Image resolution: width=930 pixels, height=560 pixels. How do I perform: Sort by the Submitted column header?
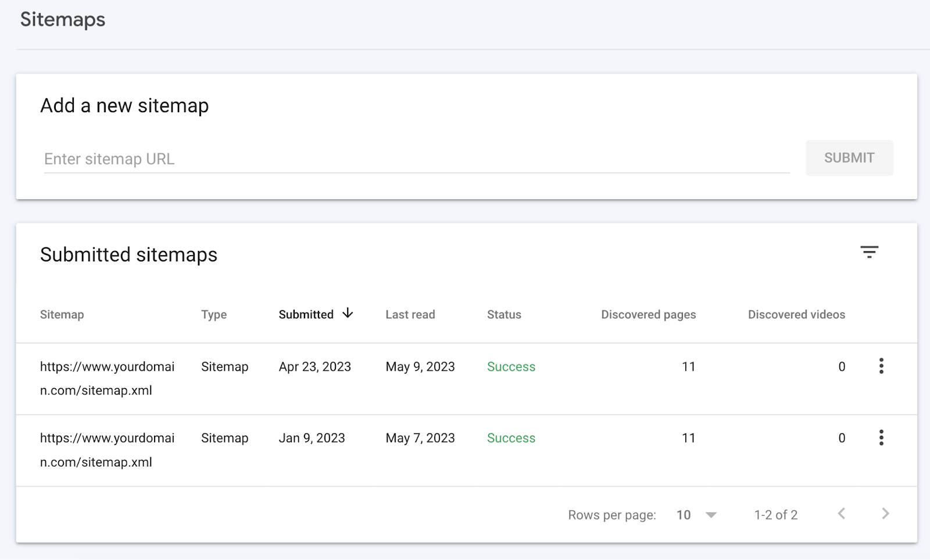point(306,314)
